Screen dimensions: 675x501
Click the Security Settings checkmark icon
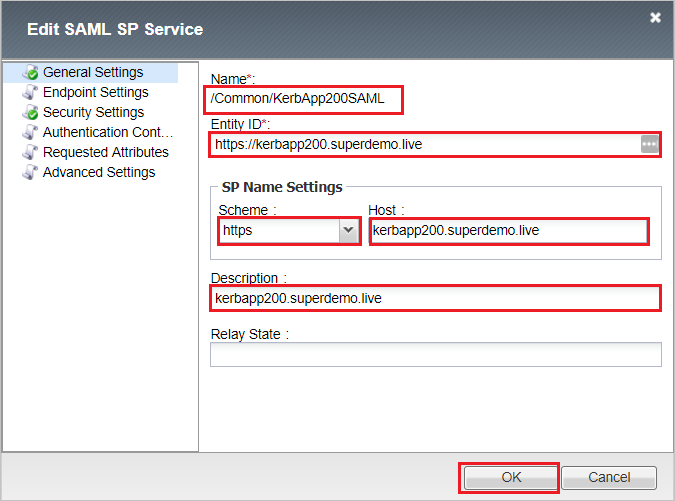coord(30,112)
